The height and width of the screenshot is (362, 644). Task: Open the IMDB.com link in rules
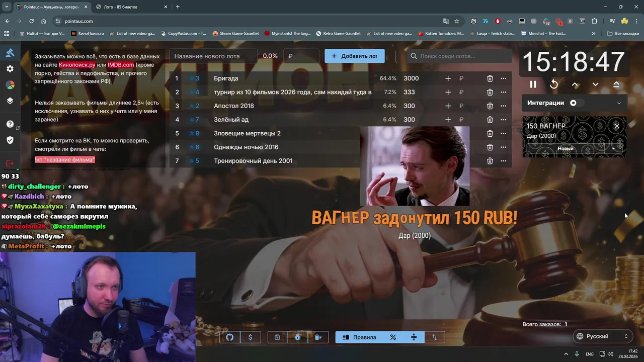(121, 65)
